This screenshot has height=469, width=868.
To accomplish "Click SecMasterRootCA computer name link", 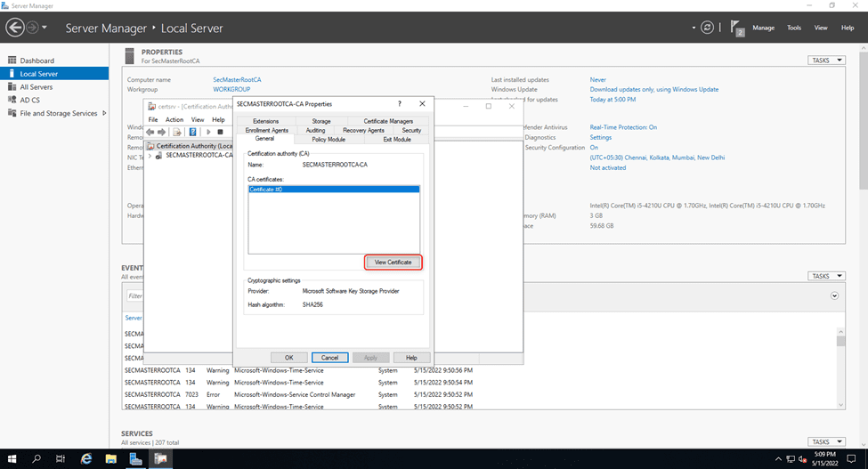I will coord(237,79).
